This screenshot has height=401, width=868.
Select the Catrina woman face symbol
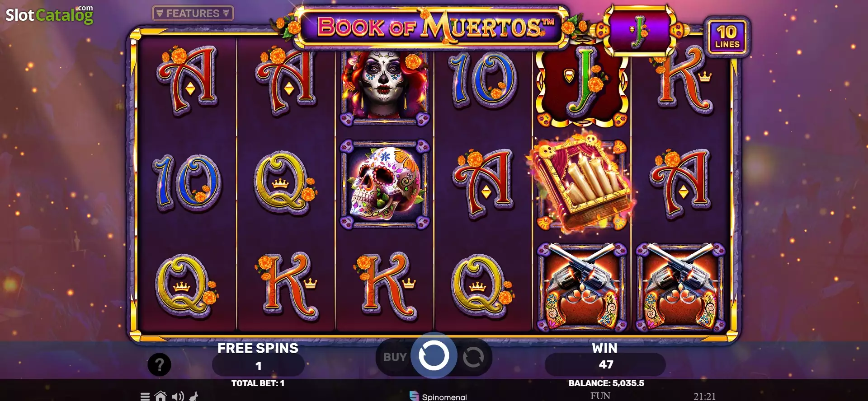pyautogui.click(x=384, y=87)
